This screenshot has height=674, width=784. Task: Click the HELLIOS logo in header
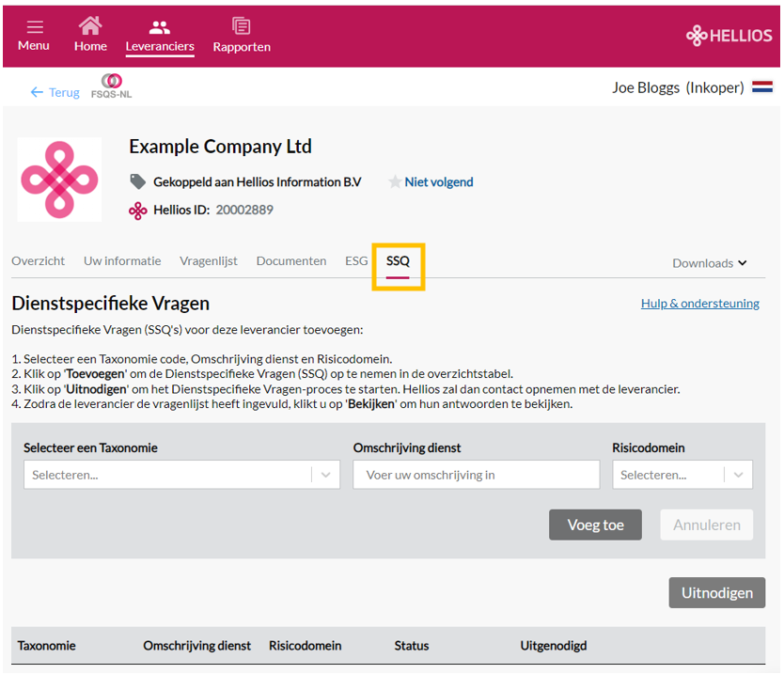click(729, 36)
